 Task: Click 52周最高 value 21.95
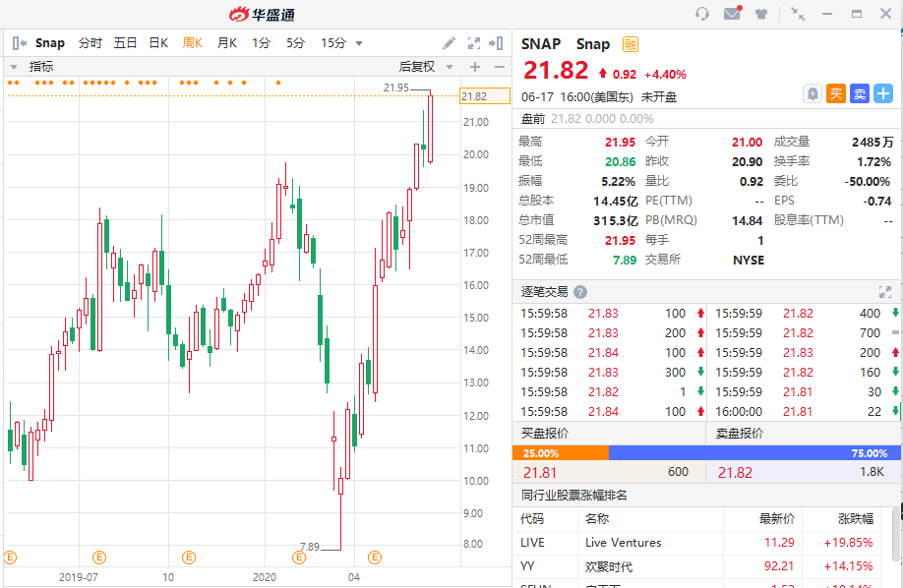(x=620, y=240)
